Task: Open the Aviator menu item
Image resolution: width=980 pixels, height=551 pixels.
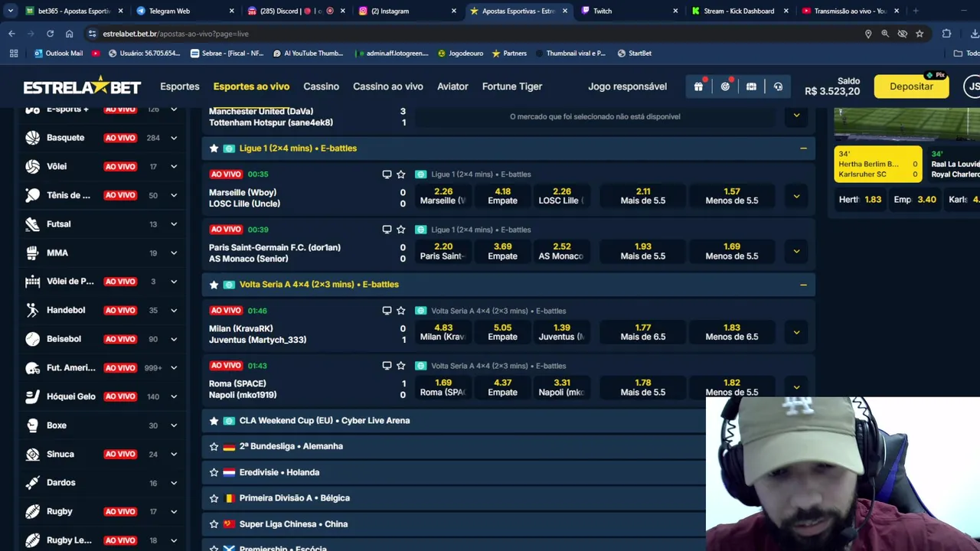Action: tap(452, 86)
